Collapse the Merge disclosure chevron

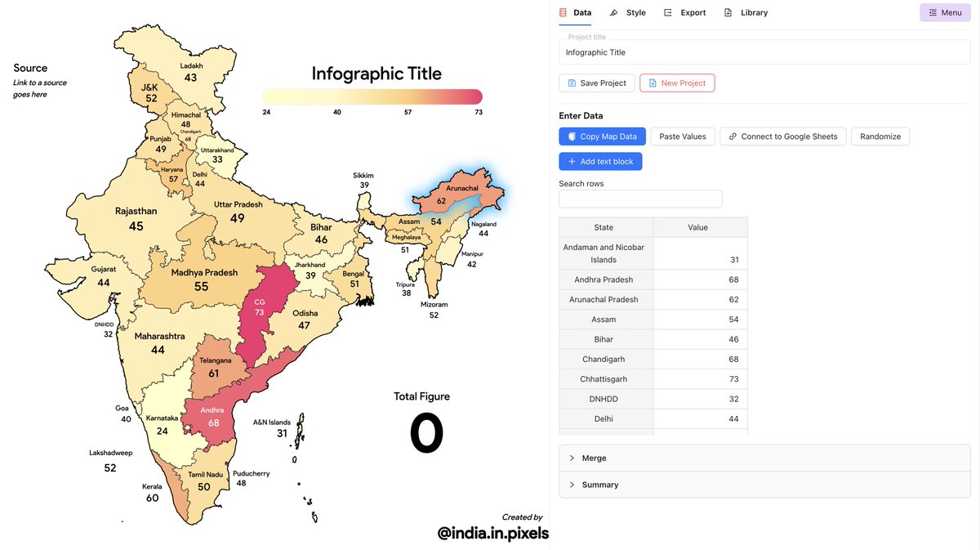[572, 458]
